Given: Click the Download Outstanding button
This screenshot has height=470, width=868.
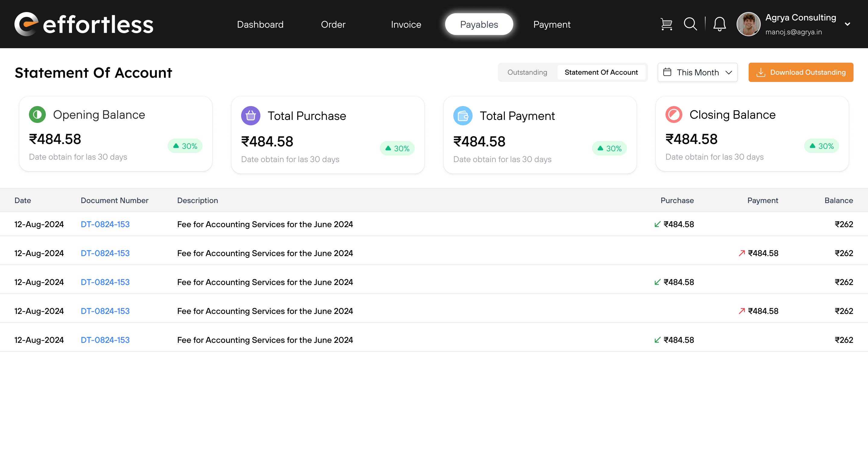Looking at the screenshot, I should 800,72.
